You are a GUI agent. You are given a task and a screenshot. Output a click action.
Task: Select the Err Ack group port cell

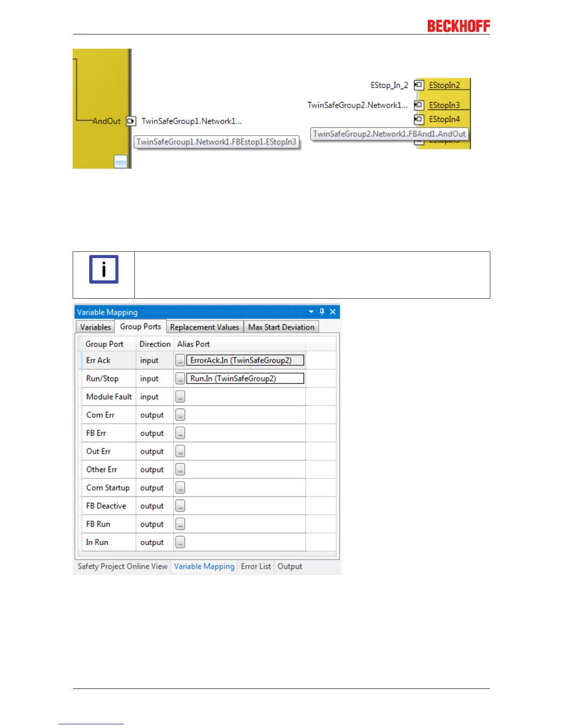click(x=109, y=360)
